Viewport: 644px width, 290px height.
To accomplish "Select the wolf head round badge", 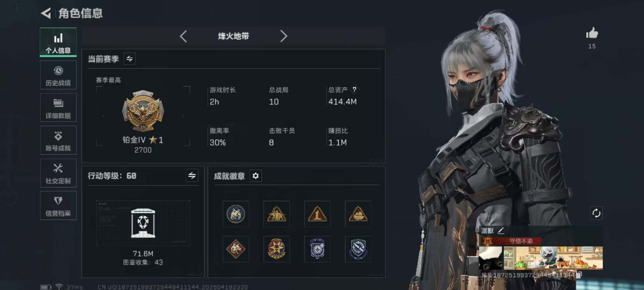I will tap(236, 214).
